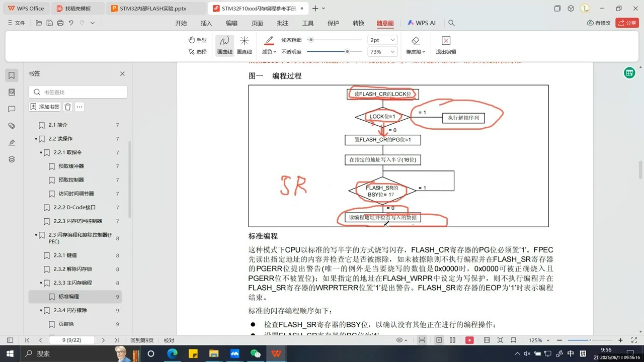
Task: Open the 125% zoom level dropdown
Action: pos(538,340)
